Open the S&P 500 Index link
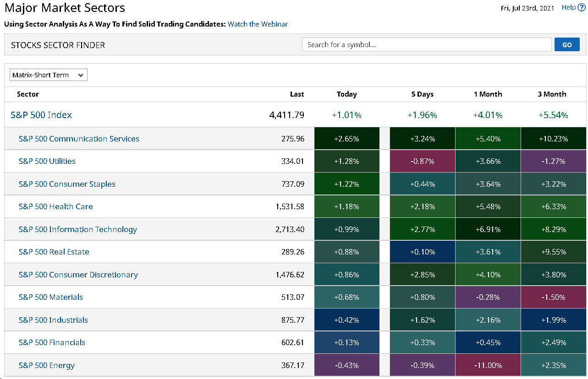The image size is (588, 379). [x=41, y=115]
